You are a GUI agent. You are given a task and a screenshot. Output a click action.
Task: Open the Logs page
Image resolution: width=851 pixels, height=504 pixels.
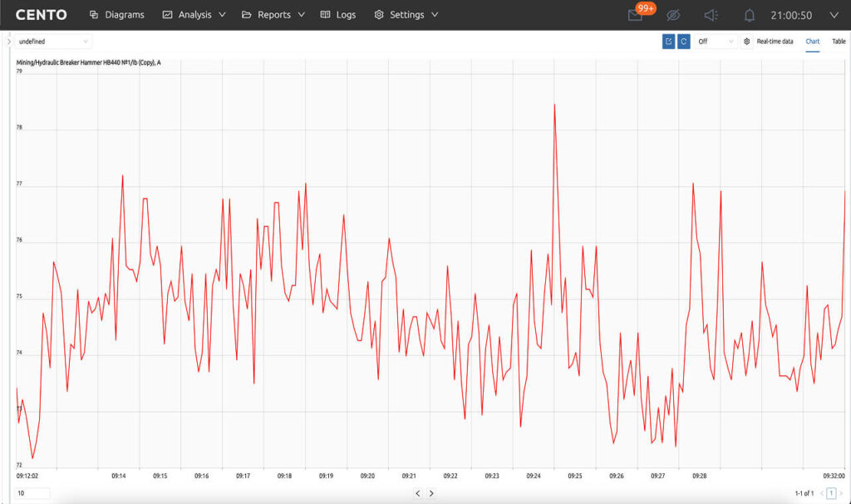tap(338, 15)
